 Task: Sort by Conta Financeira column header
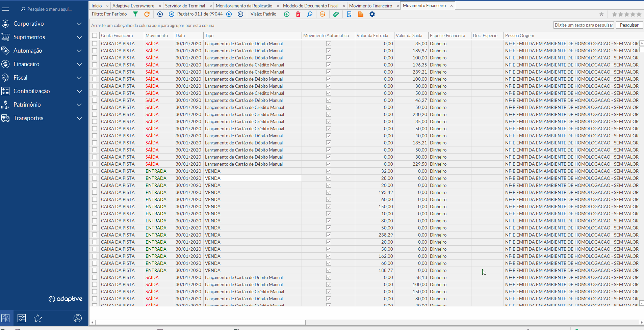(x=117, y=35)
